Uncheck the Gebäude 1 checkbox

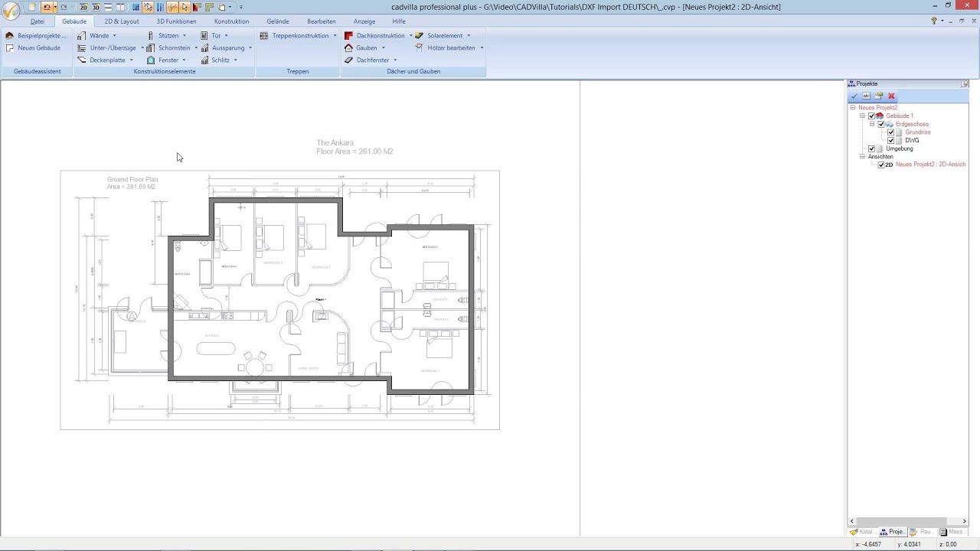point(872,116)
